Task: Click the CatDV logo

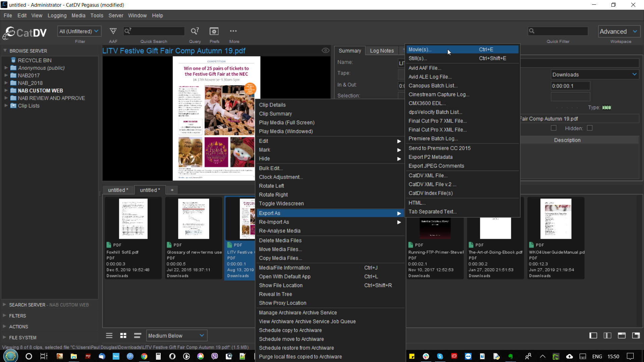Action: pyautogui.click(x=25, y=33)
